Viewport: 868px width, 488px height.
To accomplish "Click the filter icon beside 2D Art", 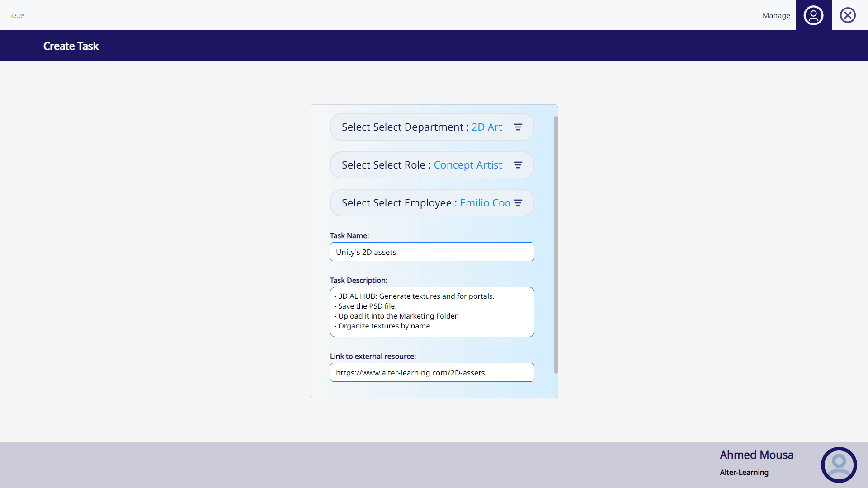I will pyautogui.click(x=518, y=127).
